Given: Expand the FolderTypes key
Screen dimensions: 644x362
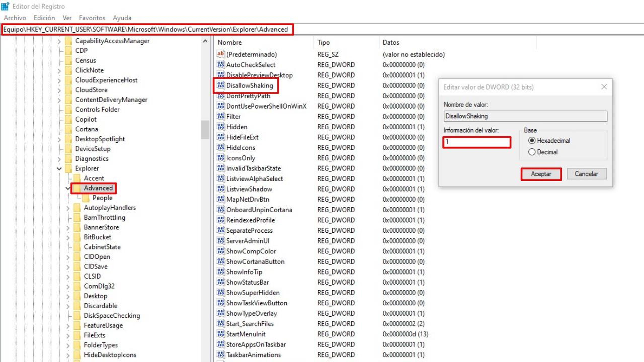Looking at the screenshot, I should coord(68,346).
